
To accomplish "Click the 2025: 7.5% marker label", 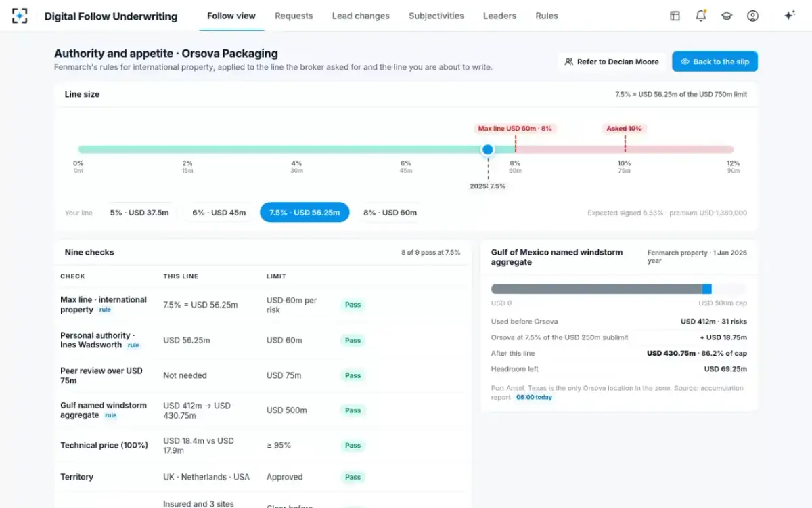I will coord(488,186).
